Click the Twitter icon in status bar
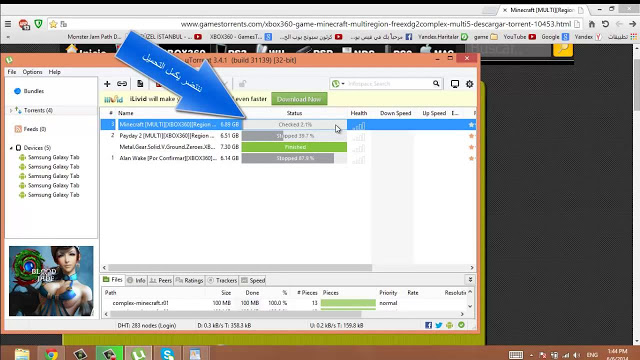640x360 pixels. point(439,325)
